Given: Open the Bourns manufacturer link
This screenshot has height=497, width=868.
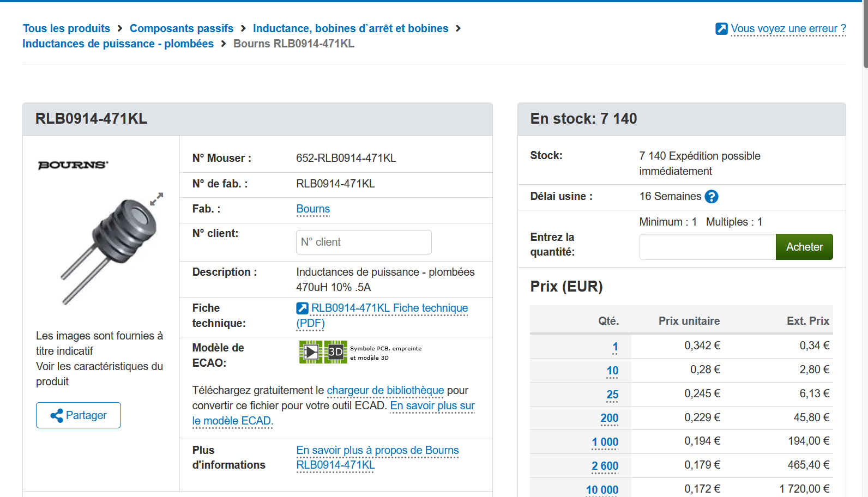Looking at the screenshot, I should click(x=313, y=209).
